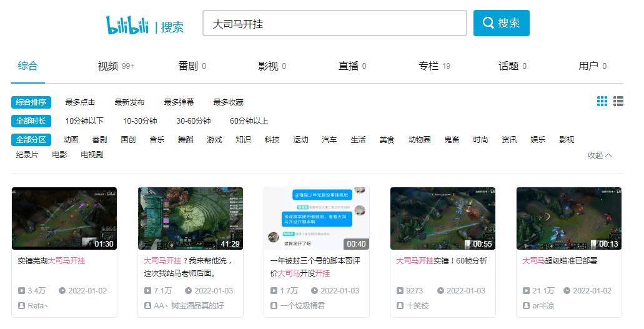
Task: Click the uploader icon next to or半凉
Action: point(526,305)
